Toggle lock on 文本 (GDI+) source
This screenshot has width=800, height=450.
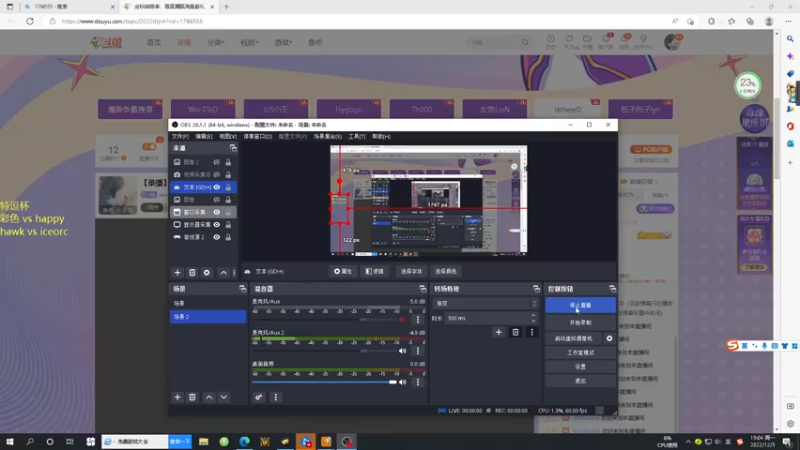[228, 187]
